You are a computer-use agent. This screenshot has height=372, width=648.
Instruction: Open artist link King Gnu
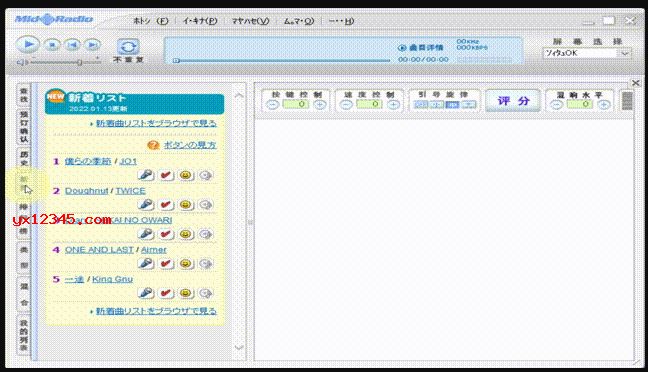pos(112,279)
